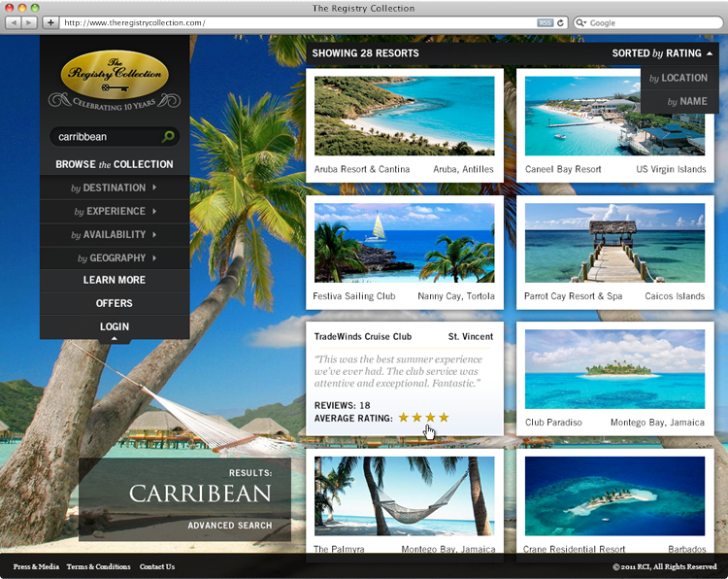The width and height of the screenshot is (728, 579).
Task: Open the Terms & Conditions footer link
Action: point(98,566)
